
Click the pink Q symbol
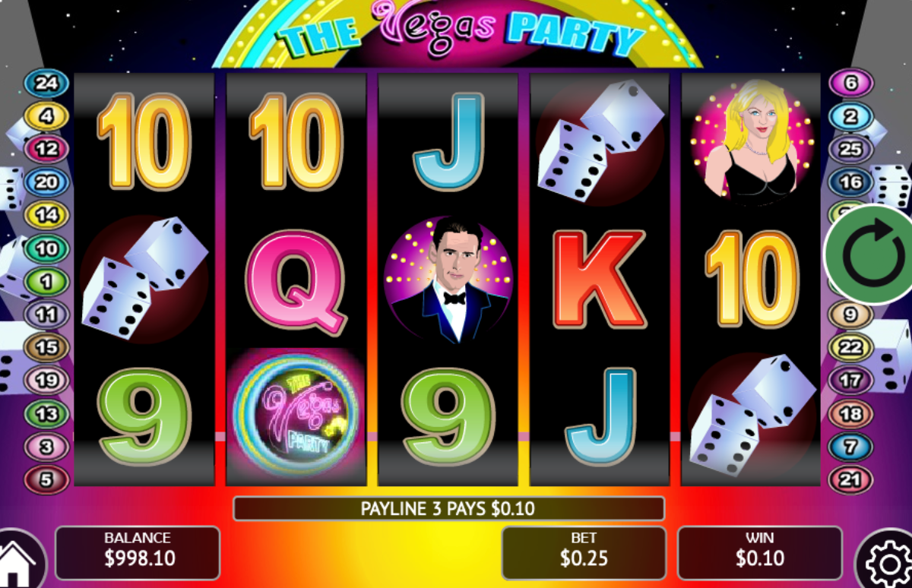[x=296, y=280]
